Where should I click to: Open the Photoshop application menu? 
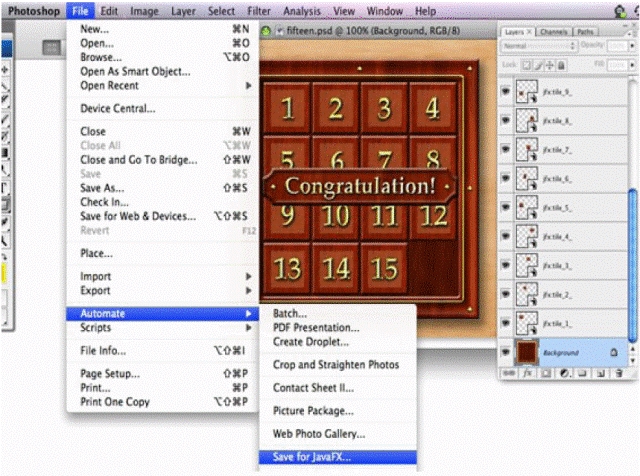34,11
